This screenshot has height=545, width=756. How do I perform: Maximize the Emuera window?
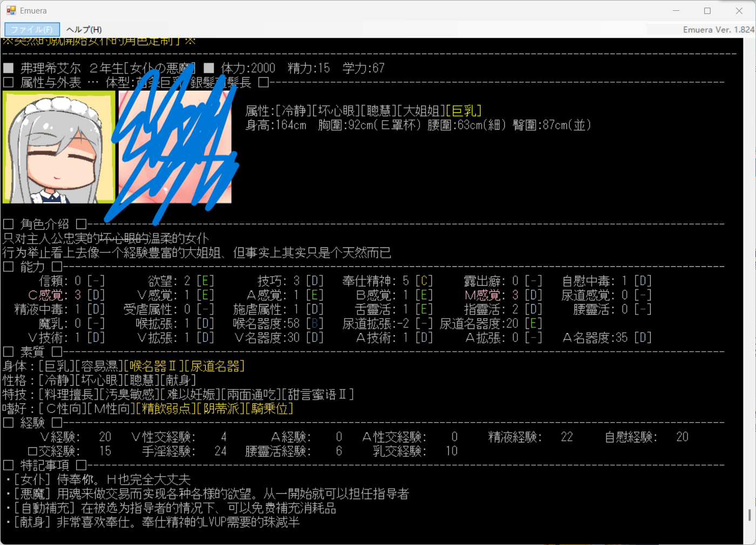click(707, 11)
